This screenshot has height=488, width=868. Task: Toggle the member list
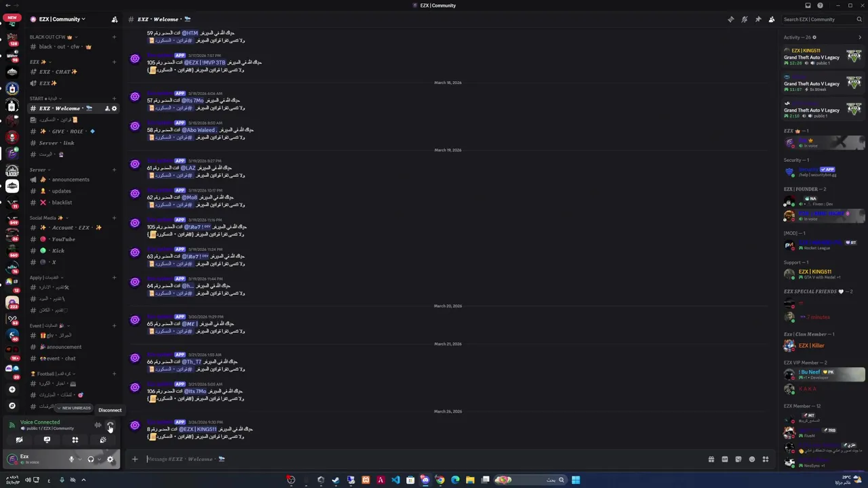coord(771,19)
